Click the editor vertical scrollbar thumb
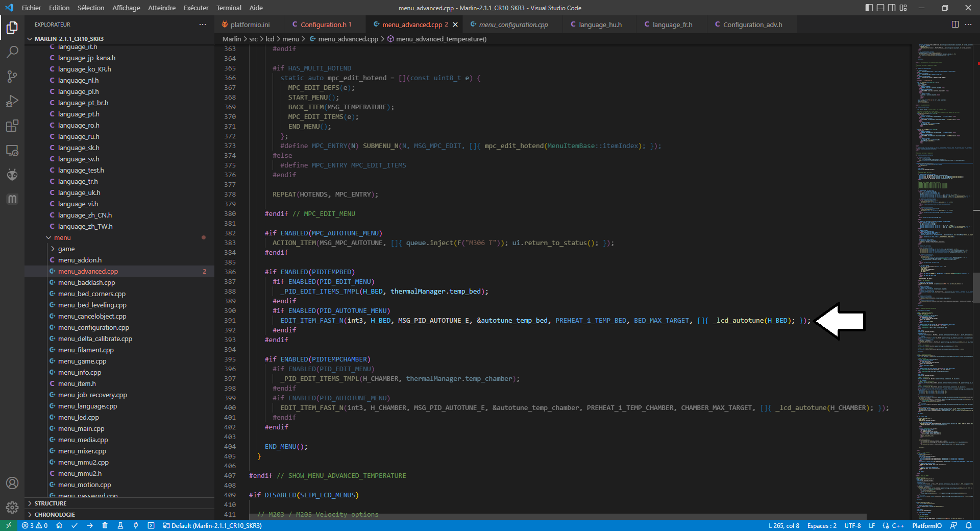The height and width of the screenshot is (531, 980). pyautogui.click(x=976, y=287)
